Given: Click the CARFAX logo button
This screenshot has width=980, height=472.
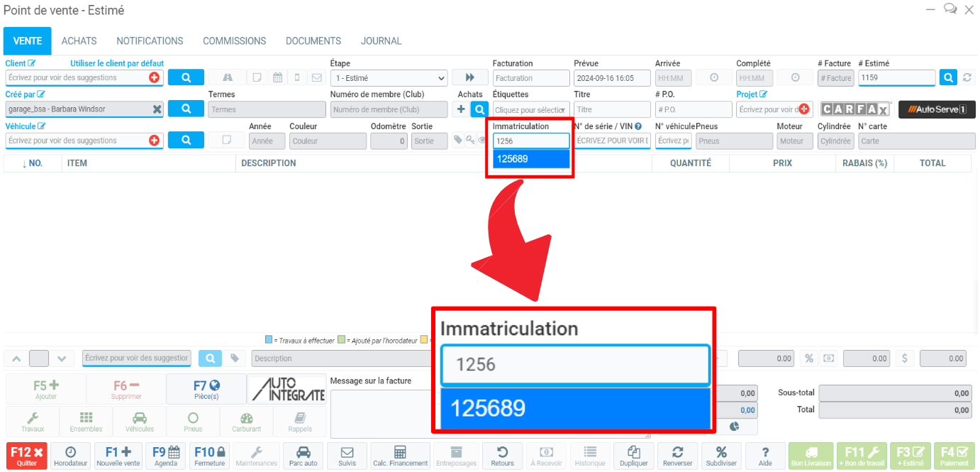Looking at the screenshot, I should 855,109.
